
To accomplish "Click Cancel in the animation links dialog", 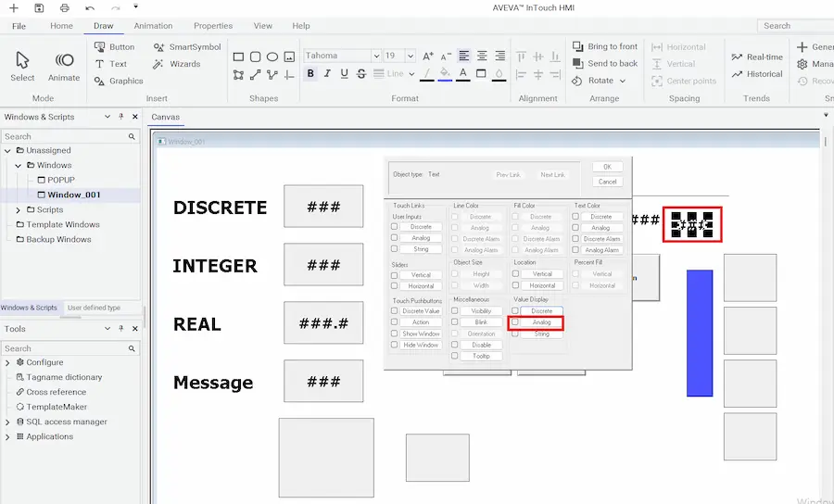I will pos(607,182).
